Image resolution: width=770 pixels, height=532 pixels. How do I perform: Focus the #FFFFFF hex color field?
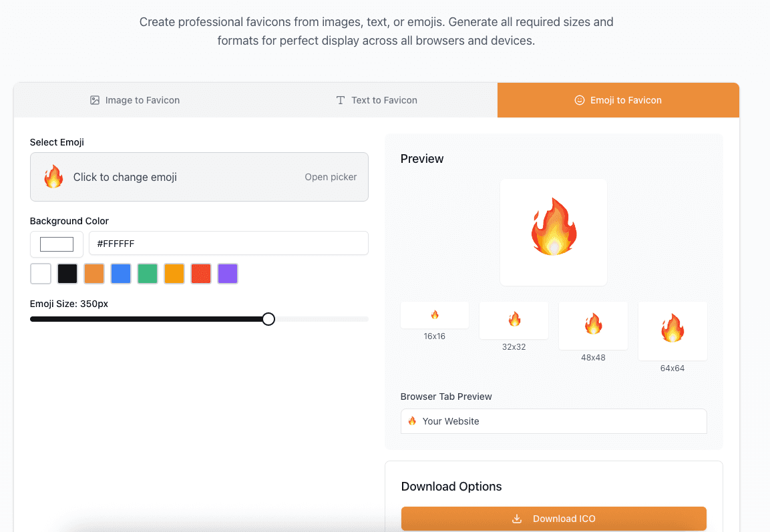(228, 244)
